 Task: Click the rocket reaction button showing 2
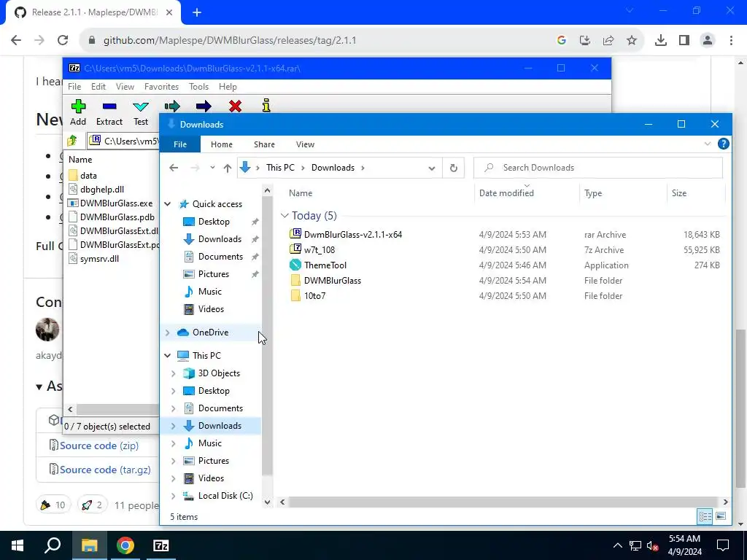click(92, 505)
